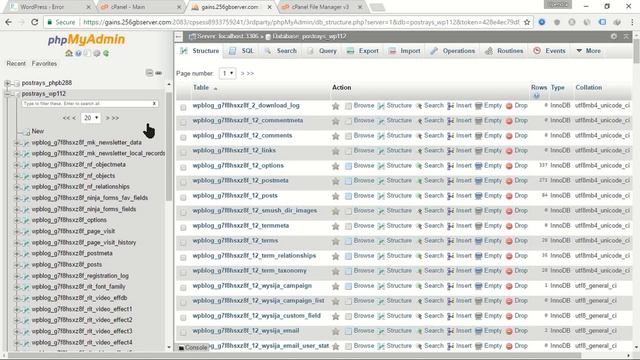
Task: Clear the table filter with X
Action: tap(154, 104)
